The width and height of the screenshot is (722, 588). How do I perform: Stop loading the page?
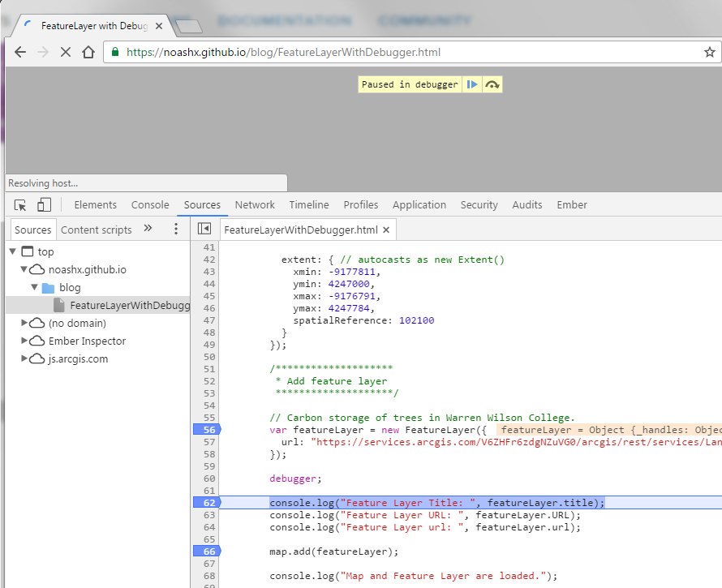pyautogui.click(x=66, y=52)
